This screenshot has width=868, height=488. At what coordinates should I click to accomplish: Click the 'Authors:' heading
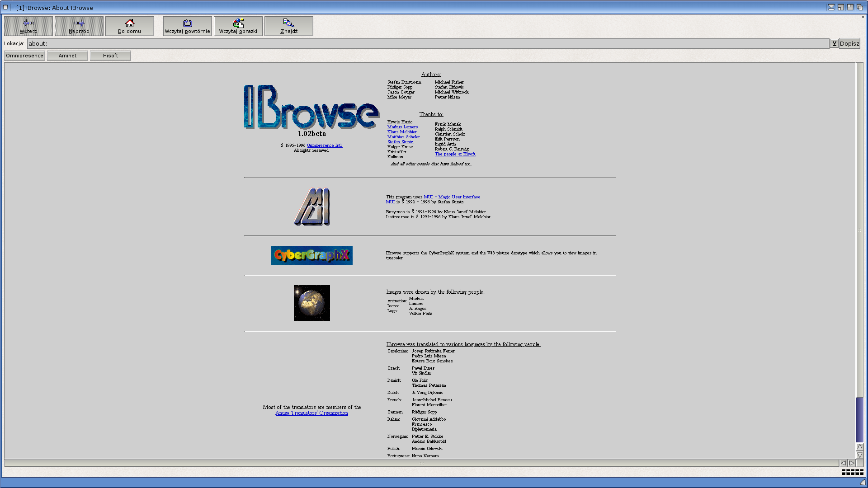pyautogui.click(x=431, y=75)
